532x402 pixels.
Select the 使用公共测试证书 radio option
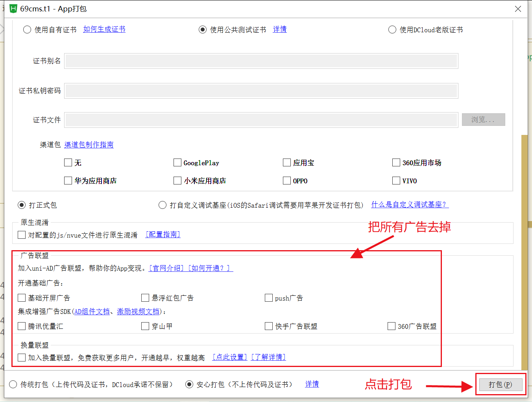203,30
